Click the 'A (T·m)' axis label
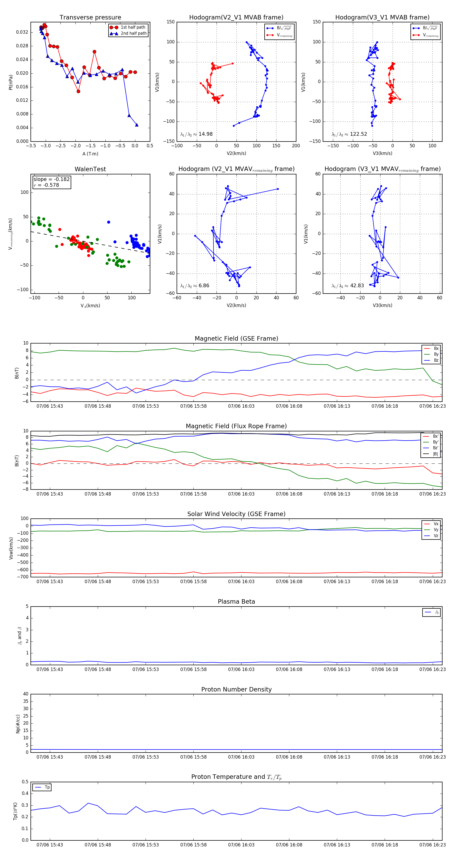473x868 pixels. tap(90, 154)
